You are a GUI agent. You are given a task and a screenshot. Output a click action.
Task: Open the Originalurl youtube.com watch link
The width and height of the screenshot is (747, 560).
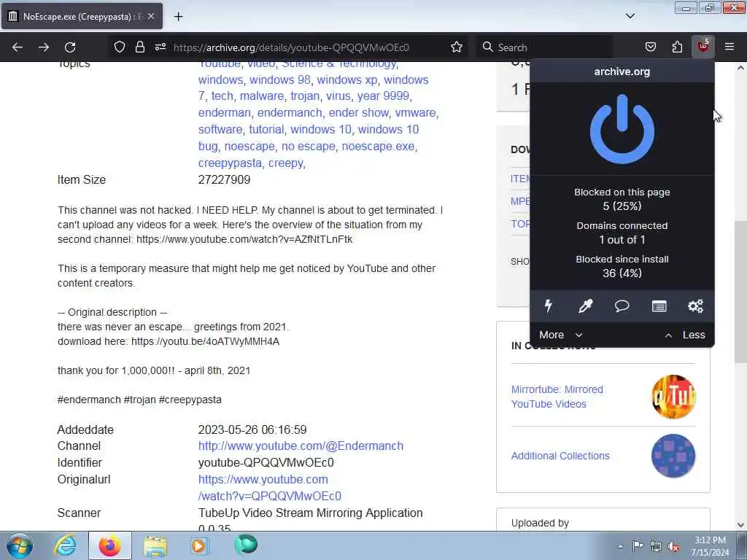pyautogui.click(x=270, y=488)
